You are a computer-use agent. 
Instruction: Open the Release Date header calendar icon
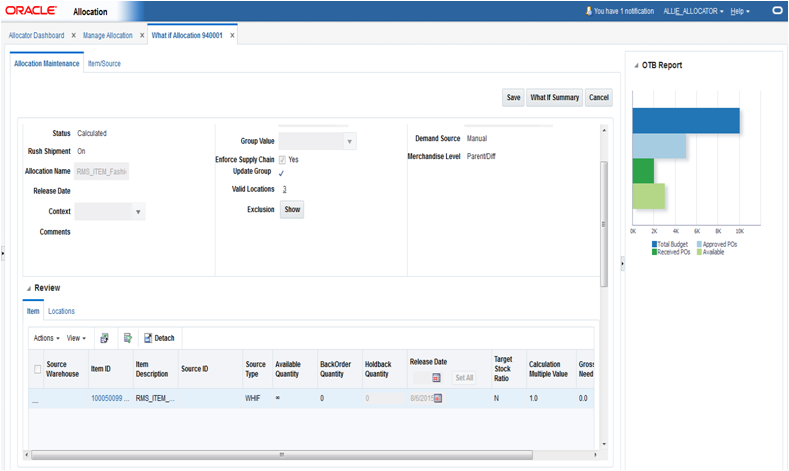click(x=436, y=378)
